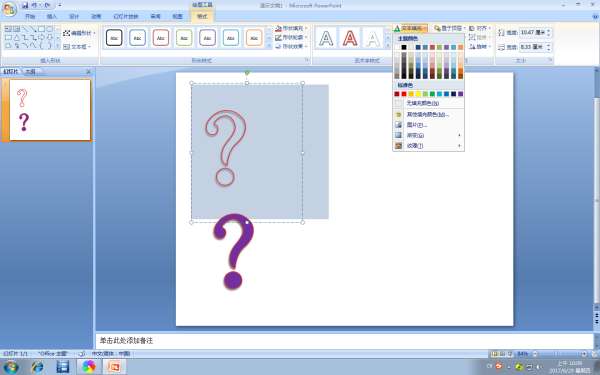Screen dimensions: 600x375
Task: Save the presentation from Quick Access toolbar
Action: click(x=25, y=5)
